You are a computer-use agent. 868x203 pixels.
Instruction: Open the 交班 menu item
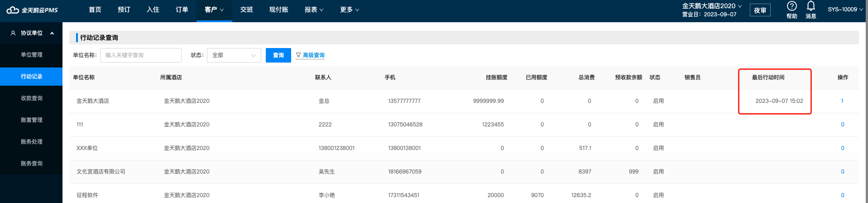tap(247, 10)
